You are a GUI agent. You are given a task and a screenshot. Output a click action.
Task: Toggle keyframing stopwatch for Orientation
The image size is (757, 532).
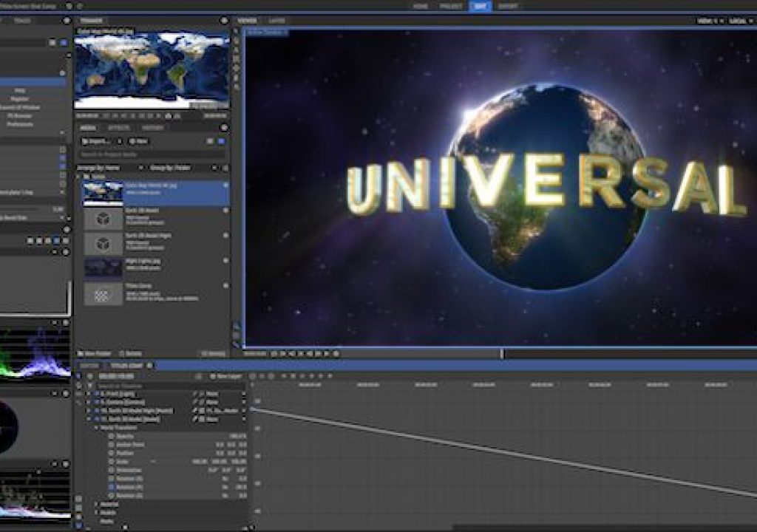(112, 470)
